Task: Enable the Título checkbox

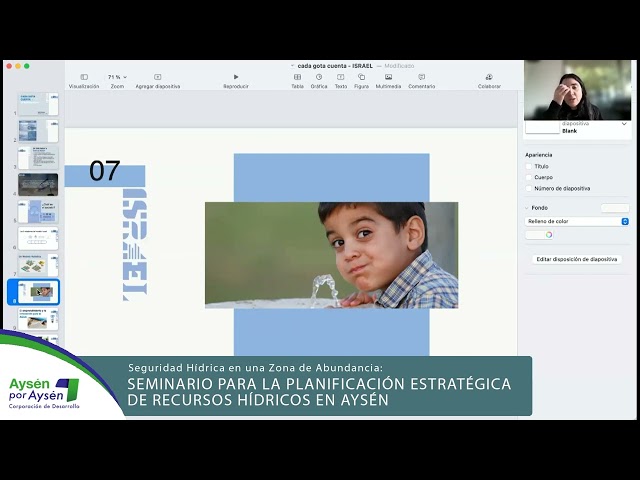Action: tap(529, 166)
